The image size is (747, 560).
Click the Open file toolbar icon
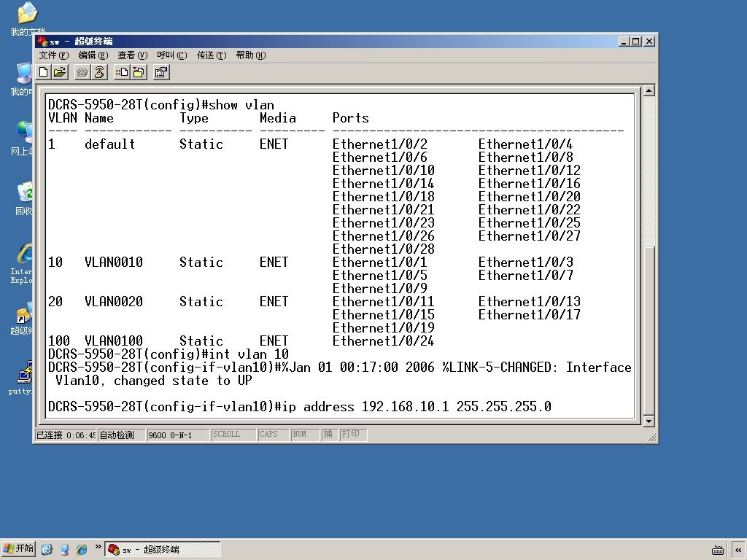[60, 72]
